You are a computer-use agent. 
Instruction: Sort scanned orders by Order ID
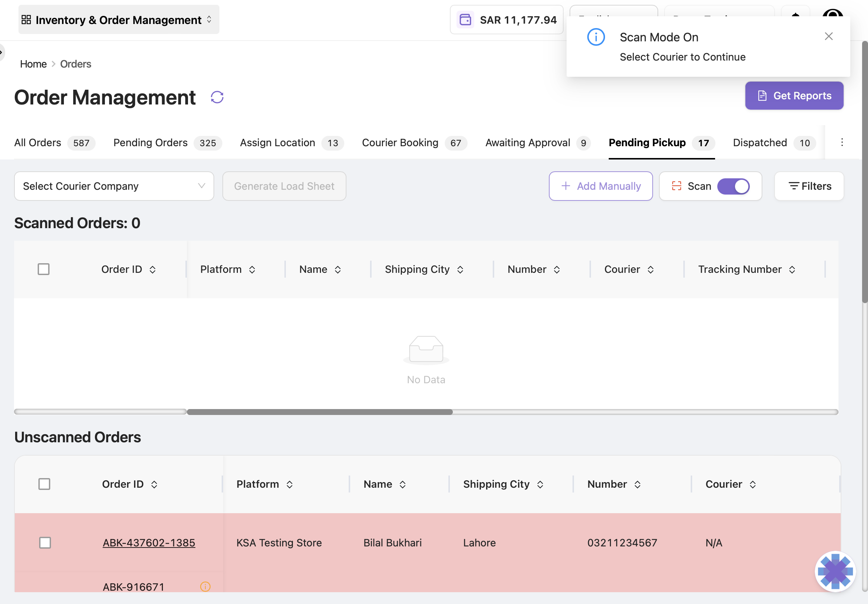click(x=152, y=270)
